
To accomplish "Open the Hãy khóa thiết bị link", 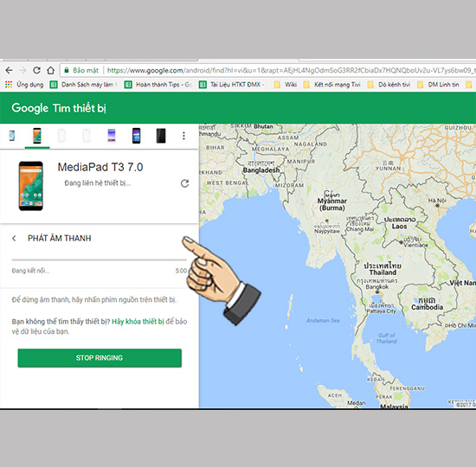I will click(138, 322).
